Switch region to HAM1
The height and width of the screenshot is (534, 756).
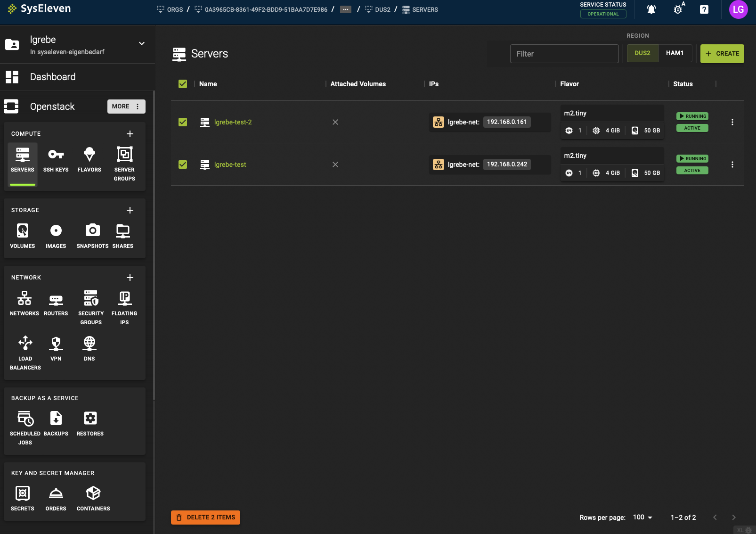point(675,53)
